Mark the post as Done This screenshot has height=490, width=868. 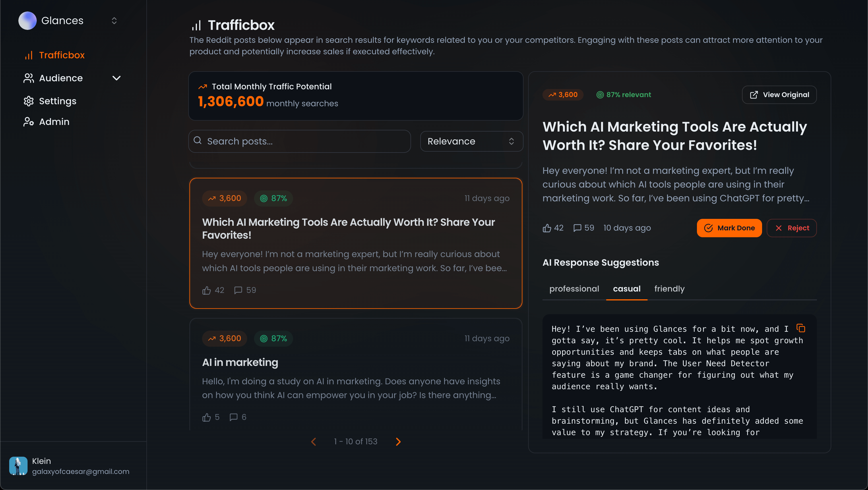(x=729, y=228)
